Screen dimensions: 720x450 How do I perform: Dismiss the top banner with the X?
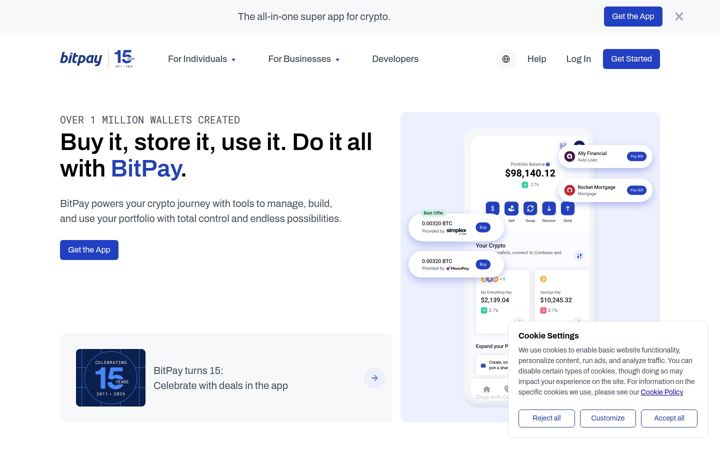[x=679, y=17]
